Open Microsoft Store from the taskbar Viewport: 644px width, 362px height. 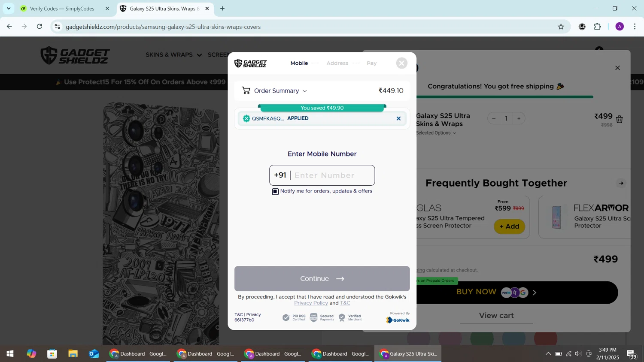pos(52,354)
